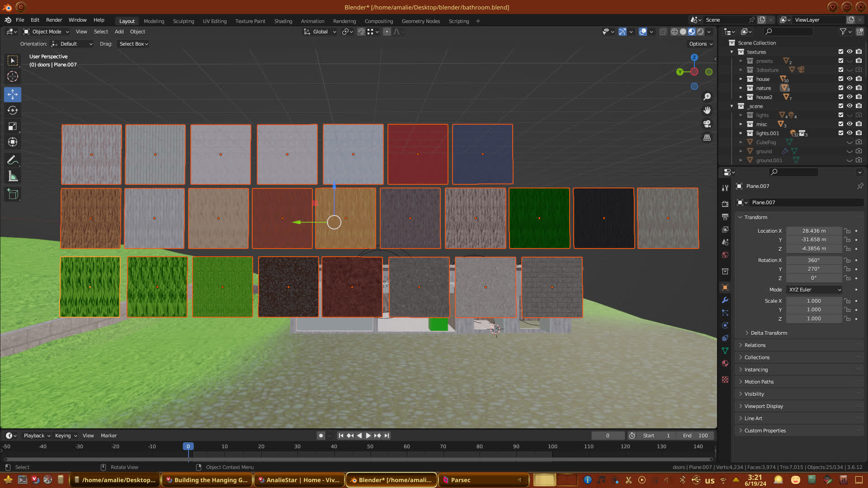Select the Cursor tool in toolbar

(x=13, y=76)
